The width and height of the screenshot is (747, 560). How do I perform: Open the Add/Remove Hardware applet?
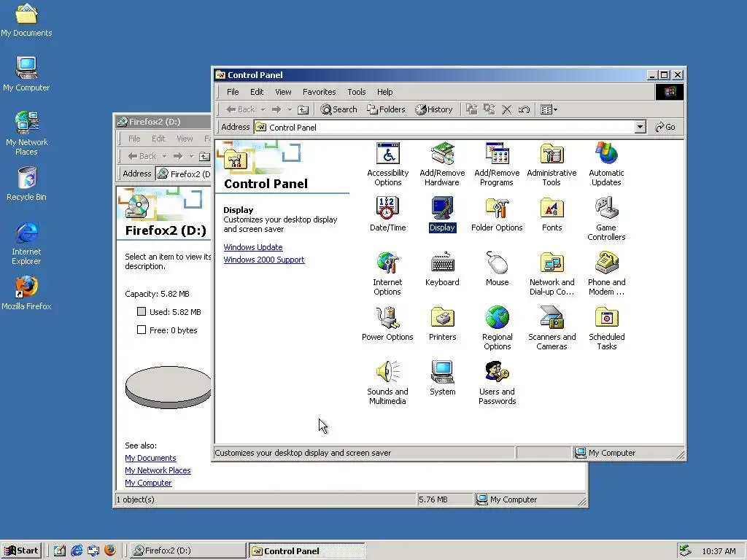point(442,164)
